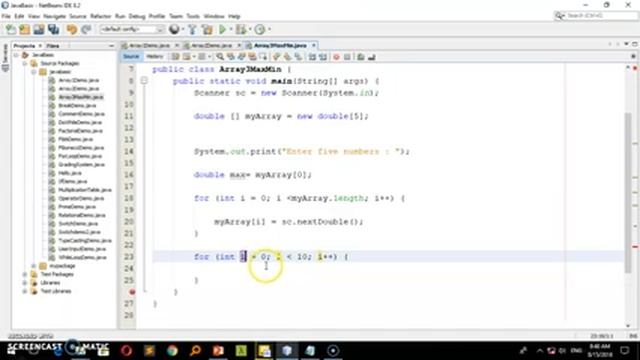Screen dimensions: 640x360
Task: Click the magnifier Find Selection editor icon
Action: tap(220, 57)
